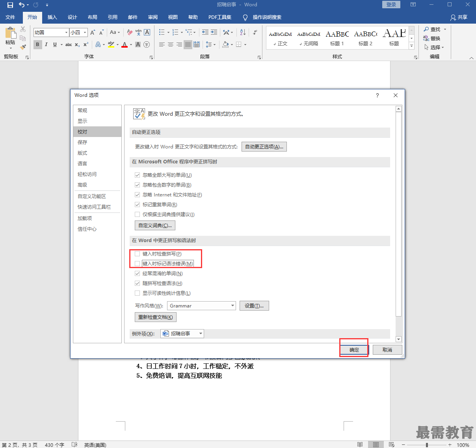Screen dimensions: 476x448
Task: Uncheck 标记重复单词 checkbox
Action: pyautogui.click(x=138, y=204)
